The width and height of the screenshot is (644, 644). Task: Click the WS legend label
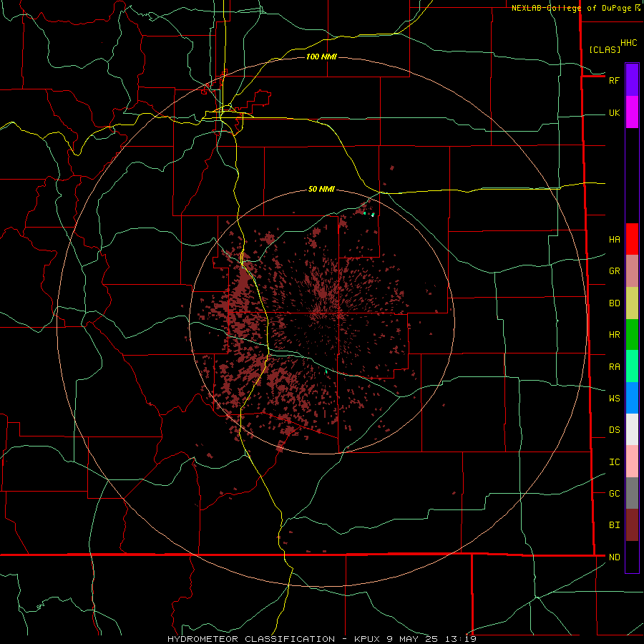pos(614,399)
